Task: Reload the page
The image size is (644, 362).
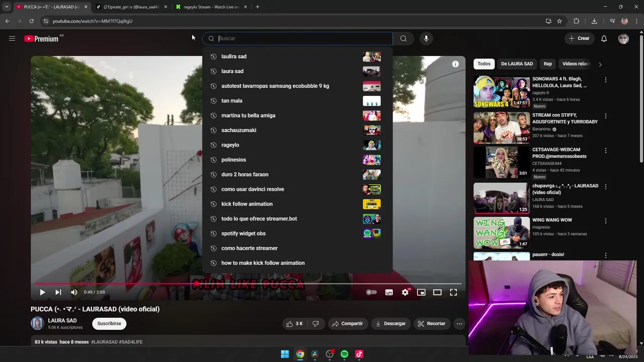Action: [31, 21]
